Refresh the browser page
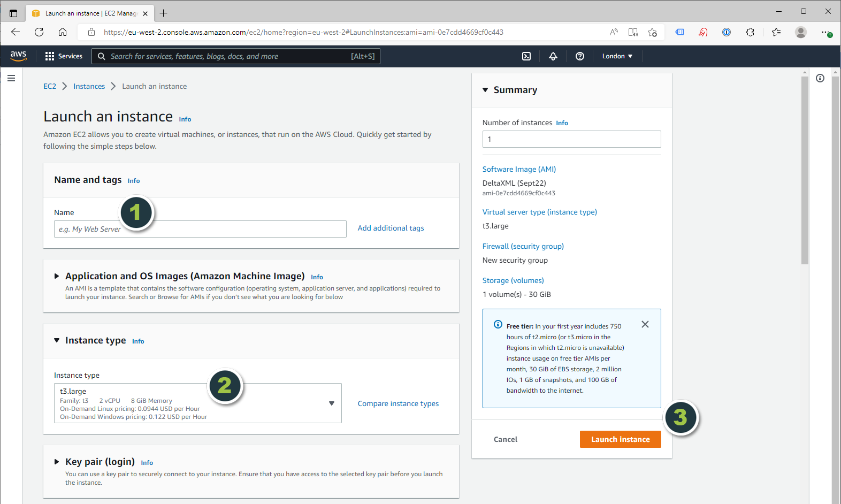This screenshot has height=504, width=841. click(x=39, y=32)
